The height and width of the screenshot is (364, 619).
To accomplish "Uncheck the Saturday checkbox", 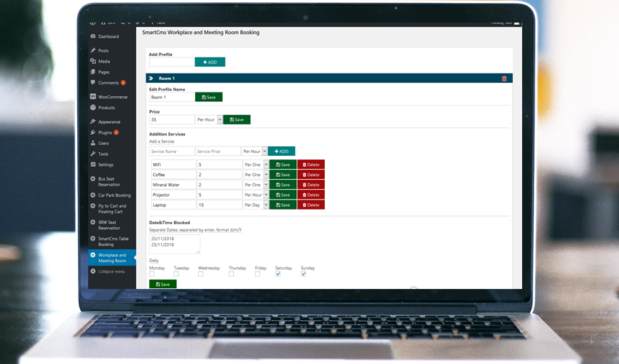I will [277, 274].
